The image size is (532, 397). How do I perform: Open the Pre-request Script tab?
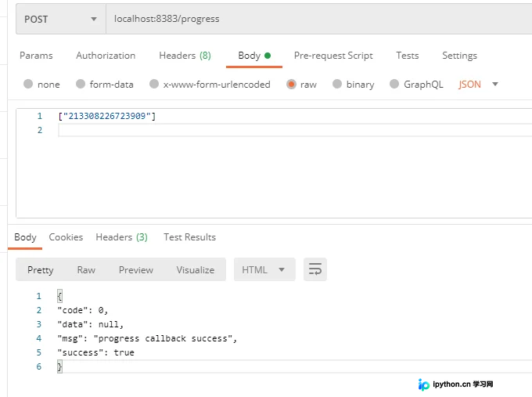click(x=333, y=56)
